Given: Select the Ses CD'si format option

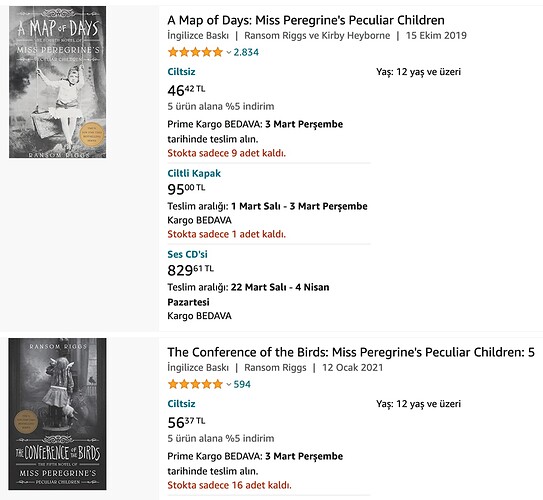Looking at the screenshot, I should 187,254.
